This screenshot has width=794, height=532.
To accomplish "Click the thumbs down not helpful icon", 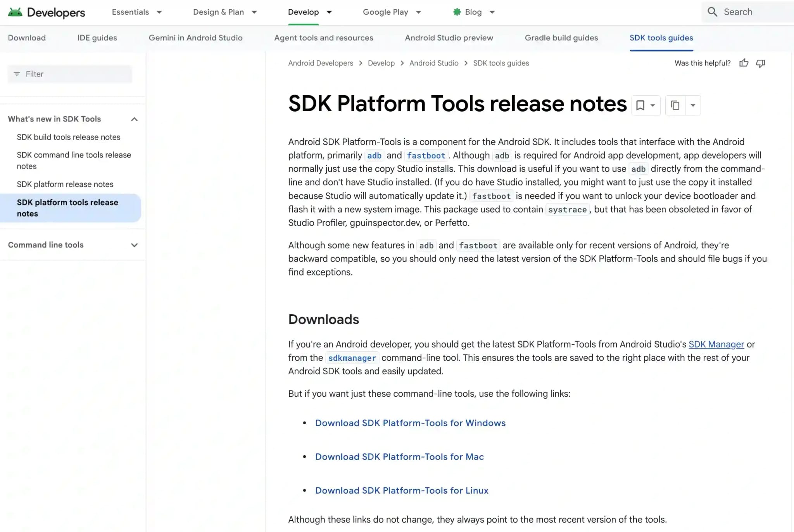I will (761, 63).
